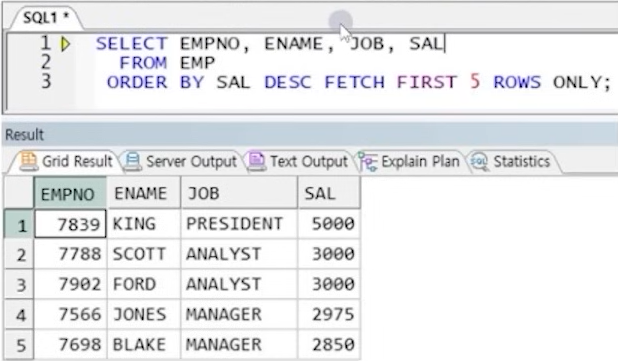Click the yellow run marker on line 1
Viewport: 618px width, 361px height.
pyautogui.click(x=65, y=44)
